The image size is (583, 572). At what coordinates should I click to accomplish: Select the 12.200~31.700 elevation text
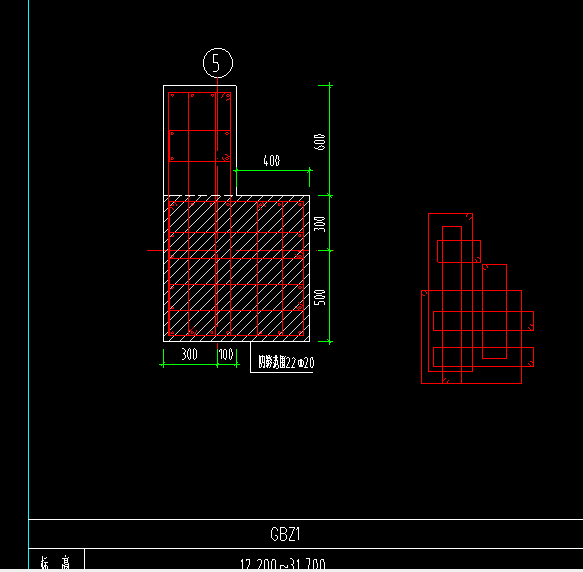pos(283,564)
